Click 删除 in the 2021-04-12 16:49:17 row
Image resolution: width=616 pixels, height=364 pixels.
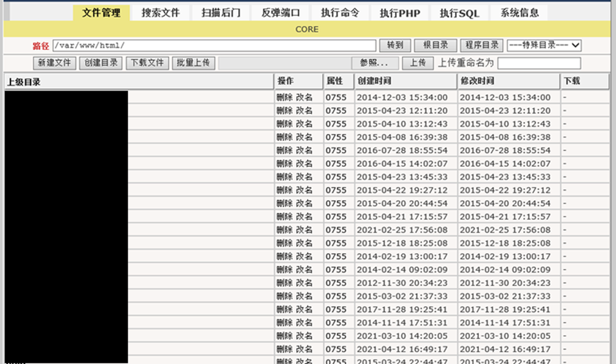pos(284,349)
